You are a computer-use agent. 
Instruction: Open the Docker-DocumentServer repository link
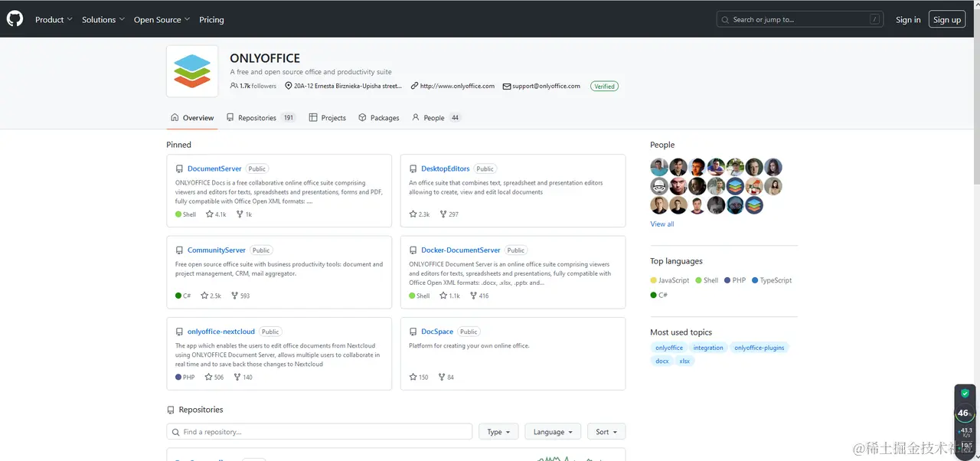coord(461,250)
